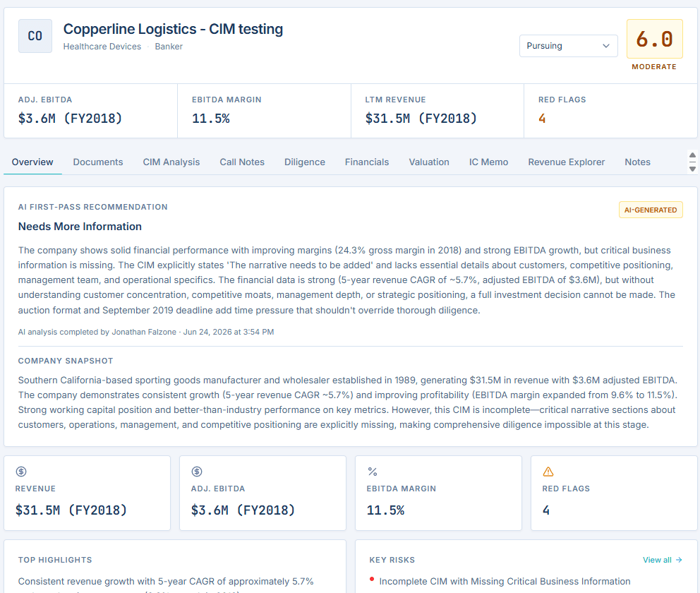Click the percent icon on EBITDA Margin card
The height and width of the screenshot is (593, 700).
click(x=373, y=472)
